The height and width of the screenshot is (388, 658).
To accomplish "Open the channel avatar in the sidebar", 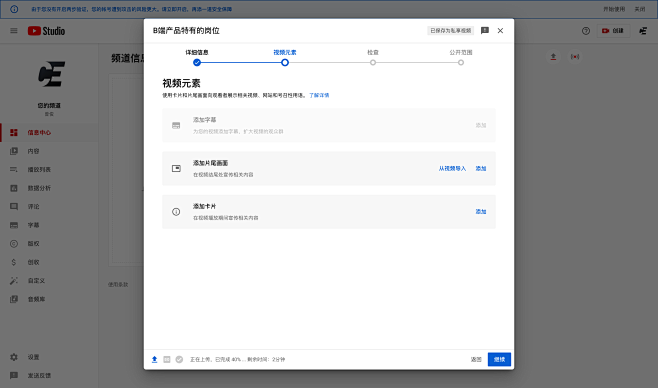I will [51, 74].
